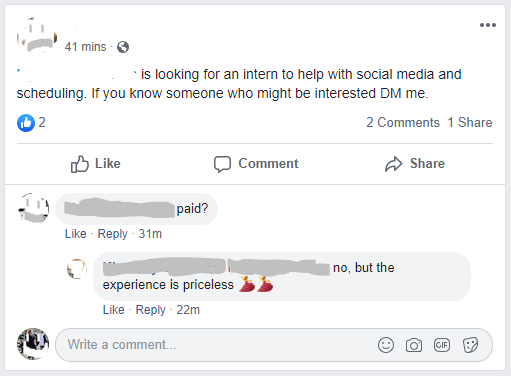Screen dimensions: 511x376
Task: Open the 2 Comments link
Action: pos(403,122)
